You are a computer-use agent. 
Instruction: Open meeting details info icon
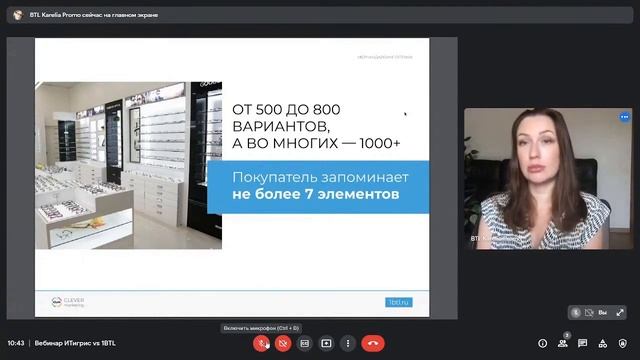coord(542,343)
